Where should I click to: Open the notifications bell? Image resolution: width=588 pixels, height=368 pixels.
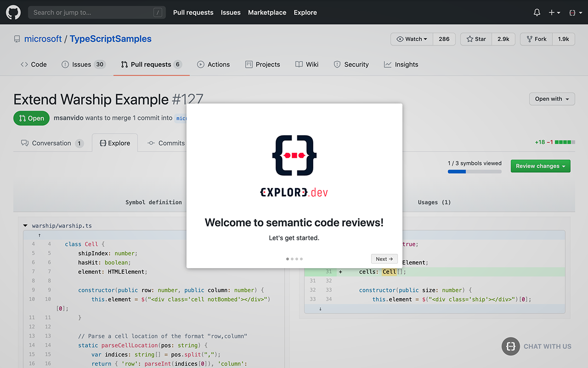point(537,12)
